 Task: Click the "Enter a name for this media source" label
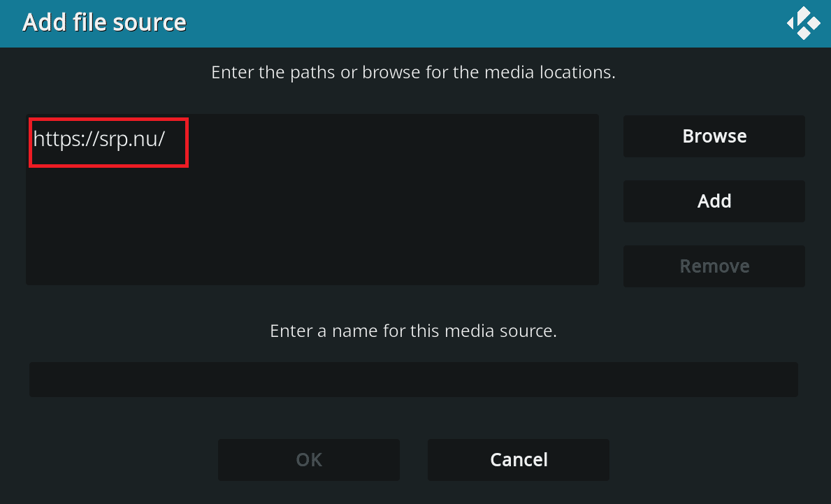pyautogui.click(x=413, y=331)
